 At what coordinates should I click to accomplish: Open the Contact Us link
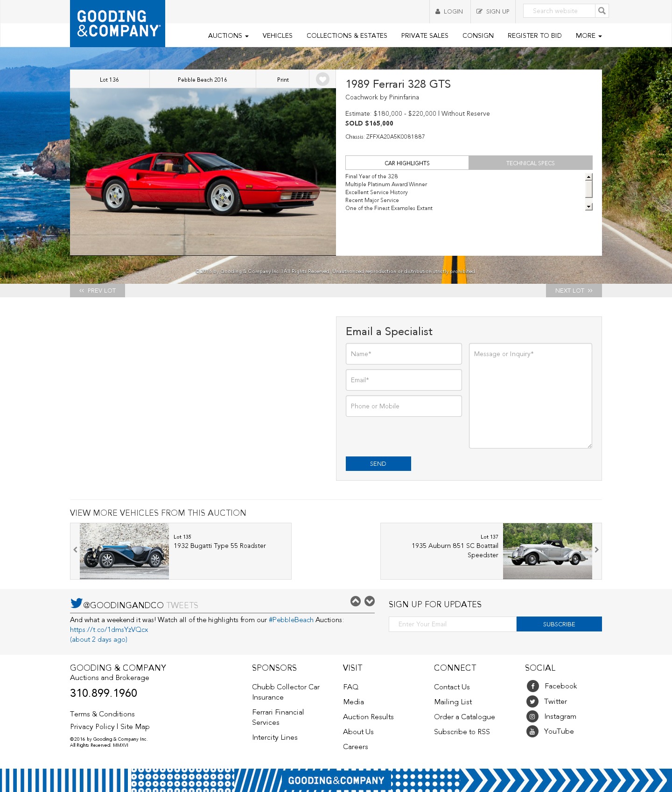pyautogui.click(x=452, y=687)
